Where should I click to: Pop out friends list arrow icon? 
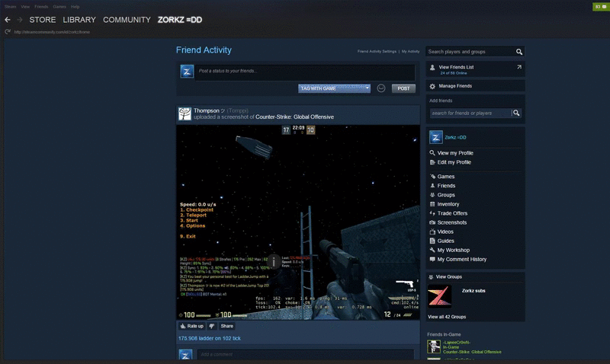(519, 67)
